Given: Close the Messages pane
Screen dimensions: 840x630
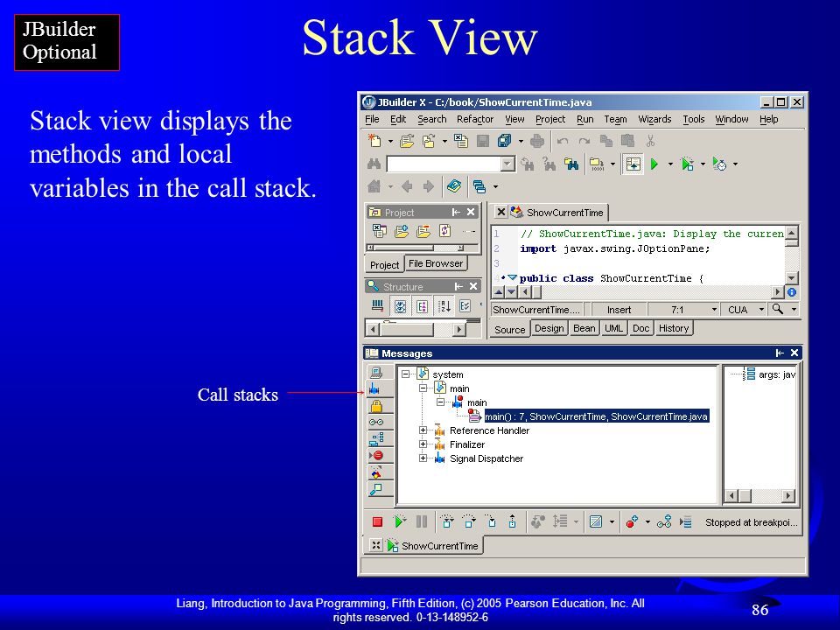Looking at the screenshot, I should pyautogui.click(x=794, y=353).
